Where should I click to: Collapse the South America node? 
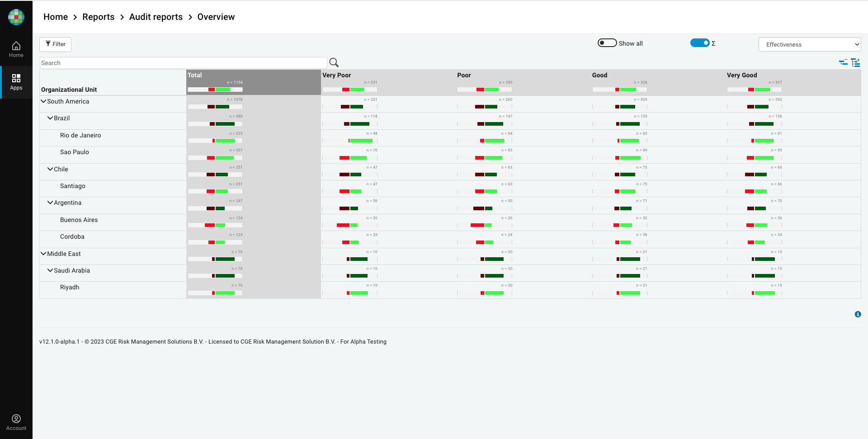(43, 101)
